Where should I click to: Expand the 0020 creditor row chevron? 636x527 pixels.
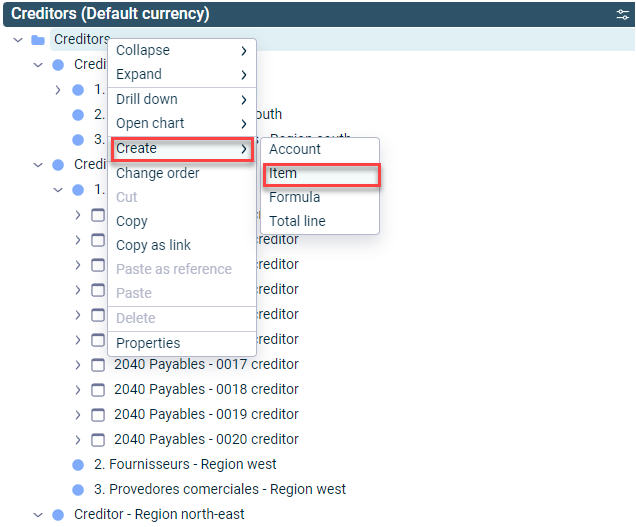point(78,439)
